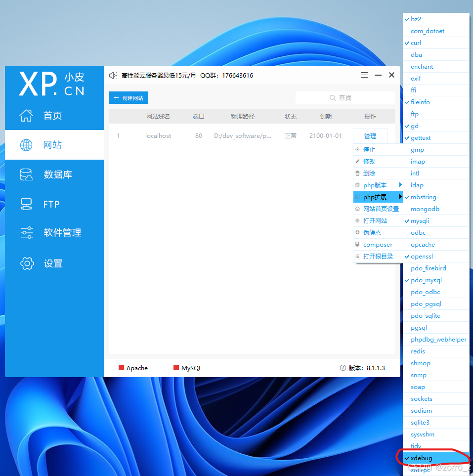473x476 pixels.
Task: Enable the redis extension
Action: 436,351
